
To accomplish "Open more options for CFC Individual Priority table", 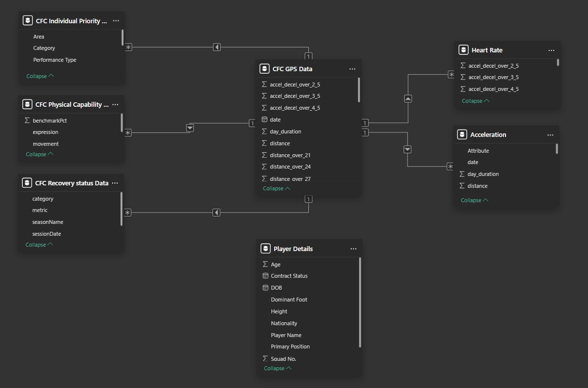I will [x=116, y=21].
